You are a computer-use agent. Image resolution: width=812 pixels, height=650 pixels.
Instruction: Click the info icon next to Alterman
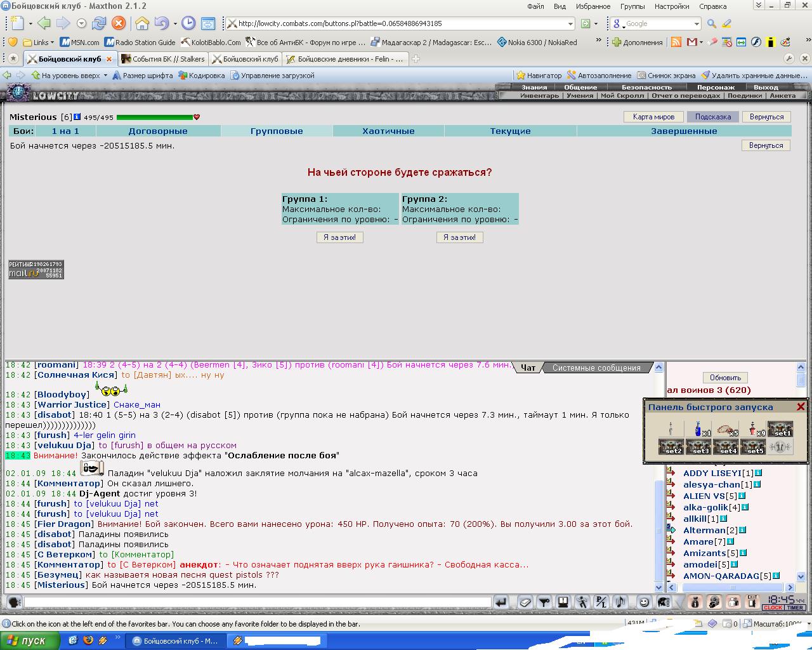click(x=743, y=530)
